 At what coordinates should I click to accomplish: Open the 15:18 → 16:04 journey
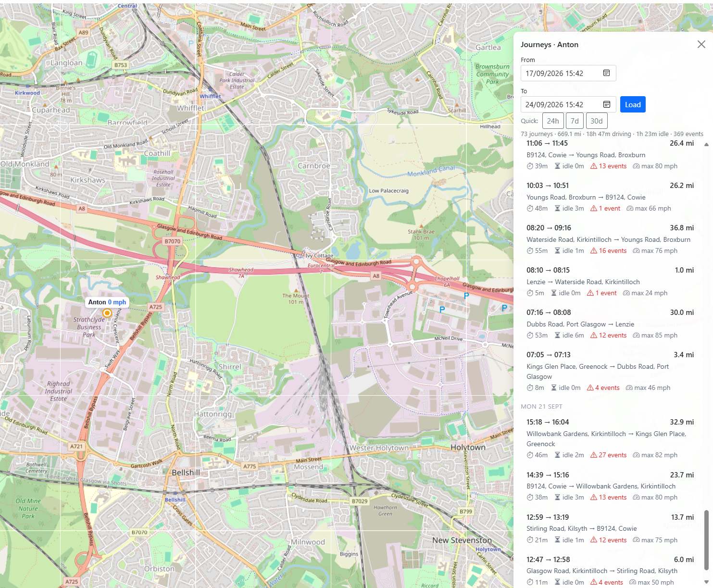click(610, 438)
